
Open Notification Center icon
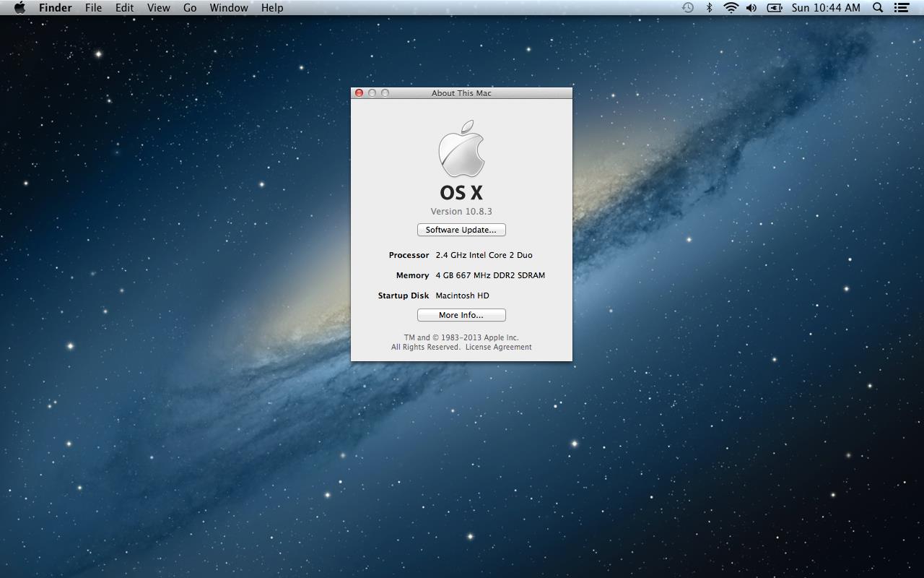(901, 8)
